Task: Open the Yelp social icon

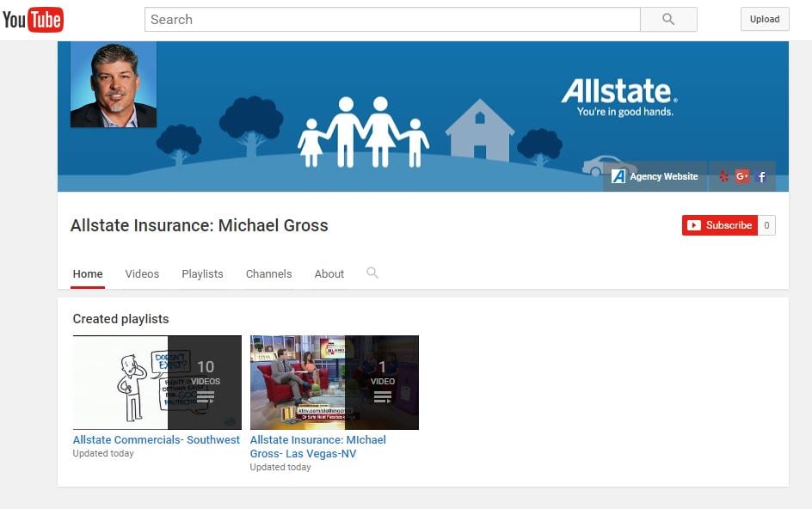Action: click(x=724, y=176)
